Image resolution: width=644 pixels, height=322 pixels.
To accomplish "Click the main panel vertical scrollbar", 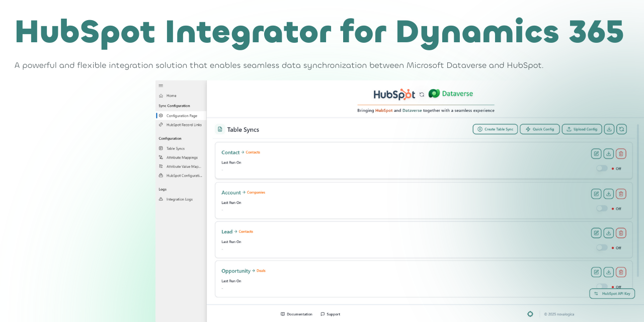I will pos(638,200).
